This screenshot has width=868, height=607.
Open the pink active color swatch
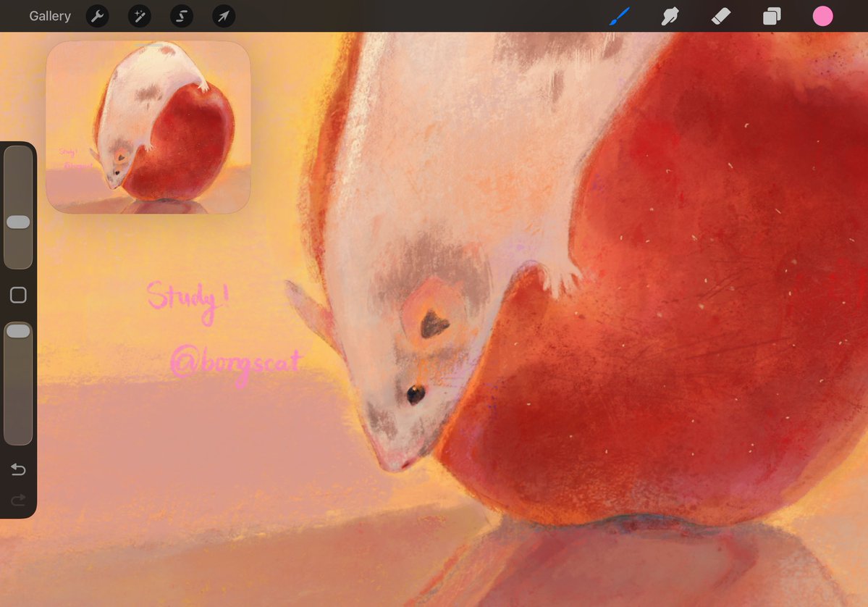(822, 16)
